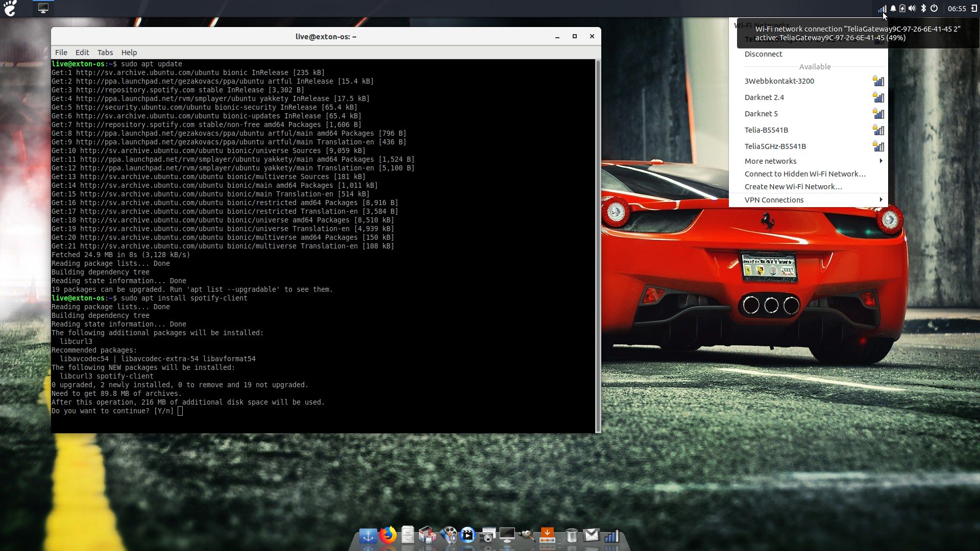This screenshot has height=551, width=980.
Task: Click the terminal vertical scrollbar
Action: click(598, 246)
